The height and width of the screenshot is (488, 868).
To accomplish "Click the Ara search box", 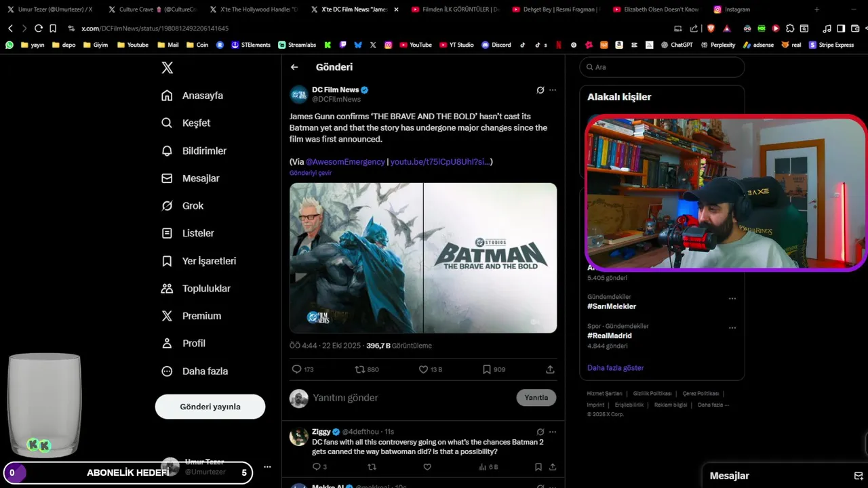I will (662, 67).
